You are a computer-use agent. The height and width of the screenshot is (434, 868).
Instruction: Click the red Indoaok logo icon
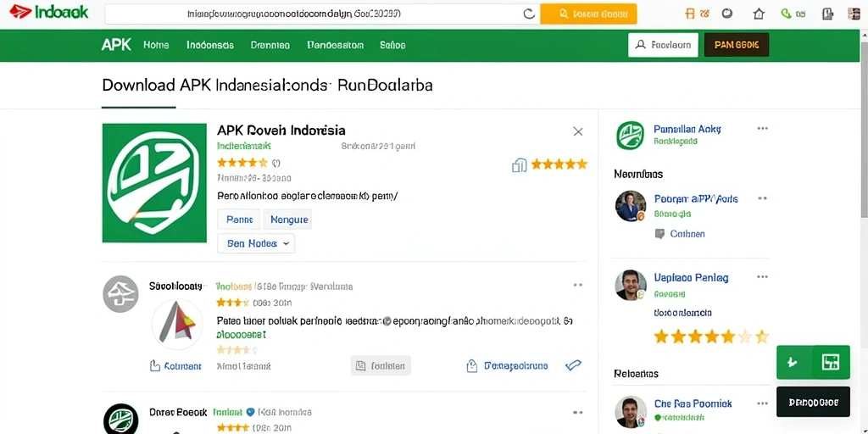click(x=20, y=12)
